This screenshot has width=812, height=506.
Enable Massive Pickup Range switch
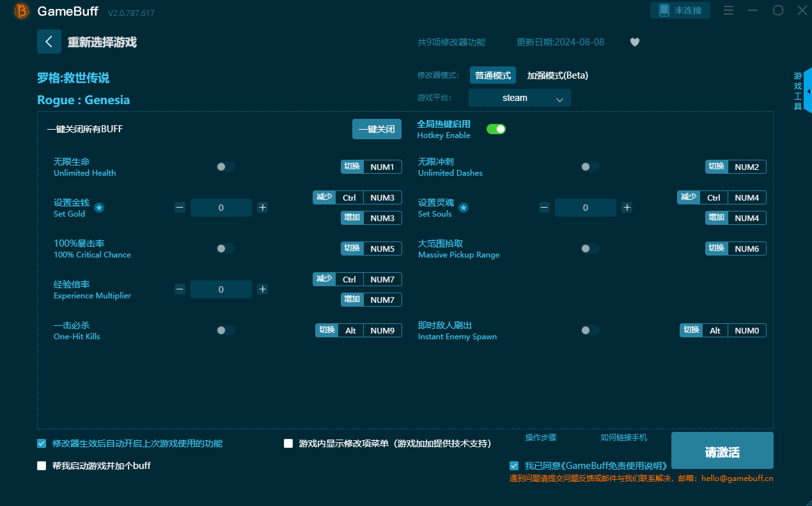click(590, 249)
